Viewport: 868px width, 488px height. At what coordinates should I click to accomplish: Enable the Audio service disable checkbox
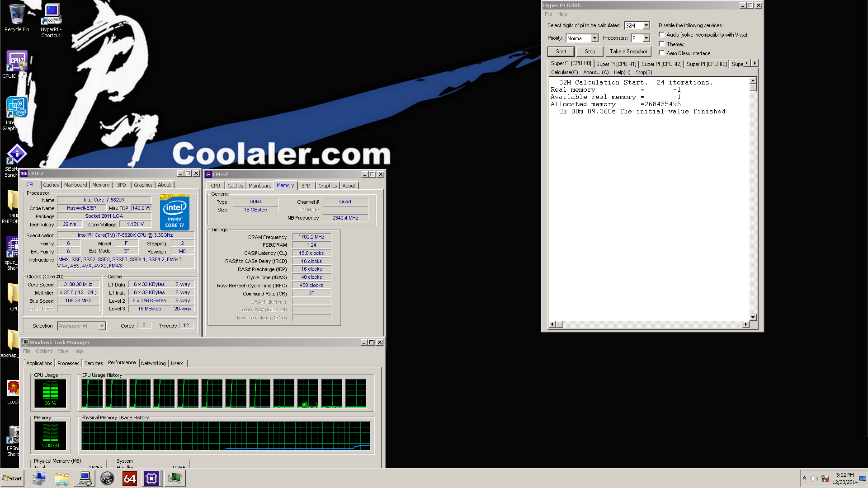click(x=662, y=35)
